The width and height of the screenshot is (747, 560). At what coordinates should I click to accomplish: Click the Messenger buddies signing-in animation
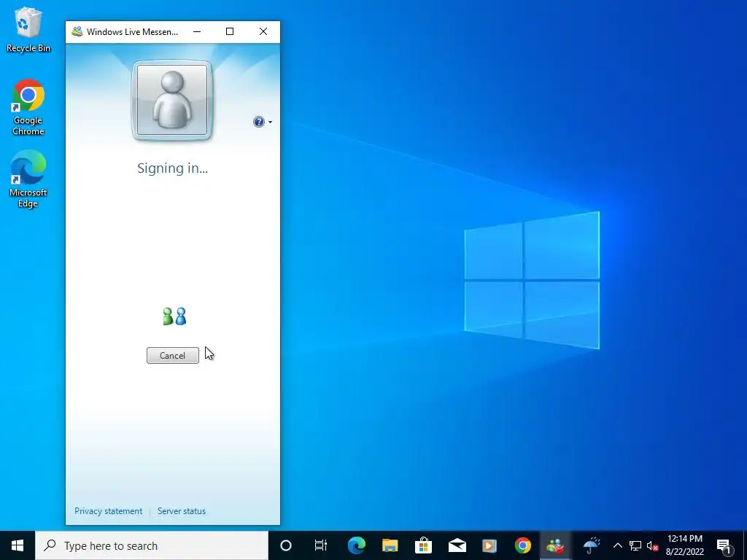coord(174,316)
